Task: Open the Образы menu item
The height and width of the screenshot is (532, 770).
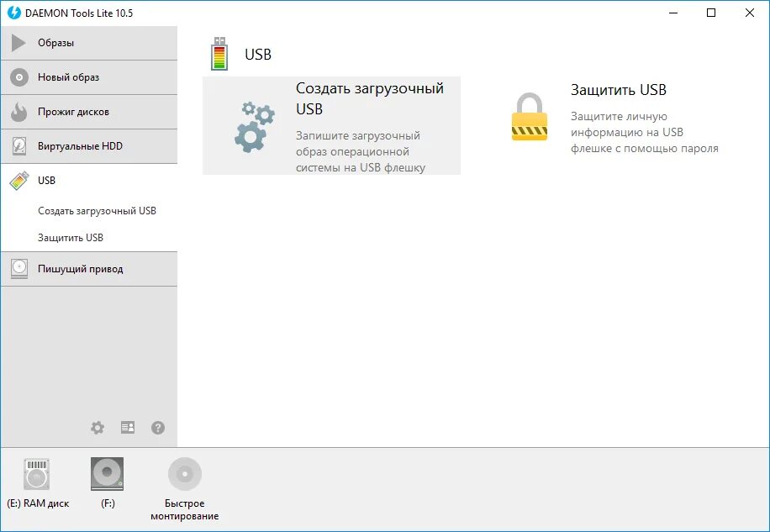Action: click(89, 43)
